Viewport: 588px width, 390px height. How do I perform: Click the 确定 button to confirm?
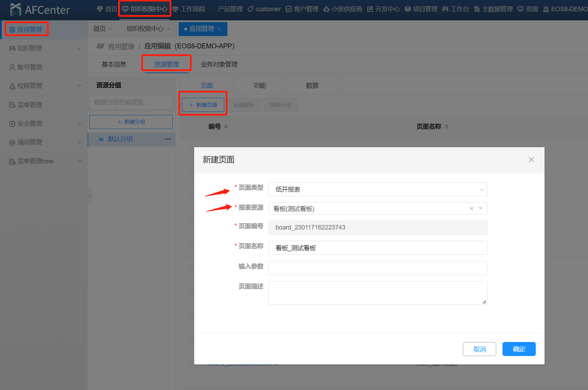519,349
